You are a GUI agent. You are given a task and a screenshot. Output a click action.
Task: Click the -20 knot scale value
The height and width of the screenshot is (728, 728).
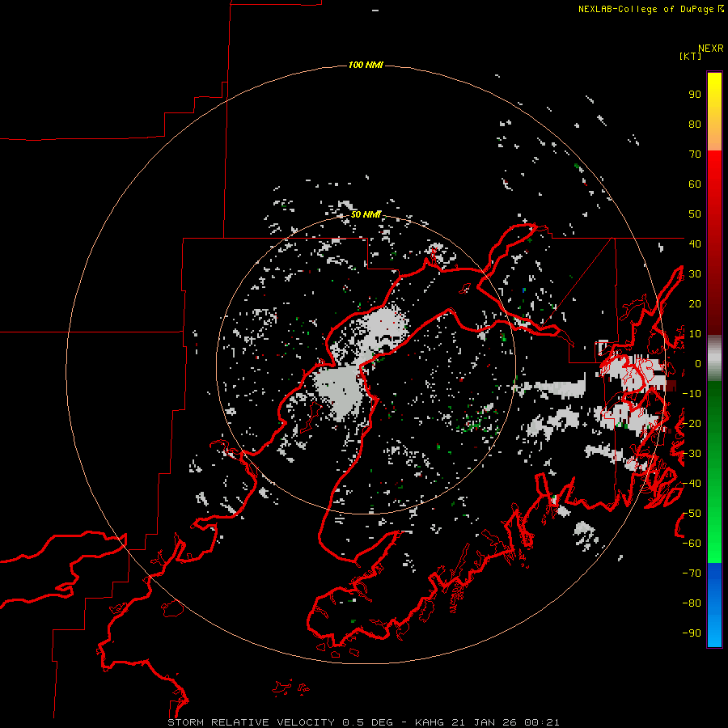692,424
